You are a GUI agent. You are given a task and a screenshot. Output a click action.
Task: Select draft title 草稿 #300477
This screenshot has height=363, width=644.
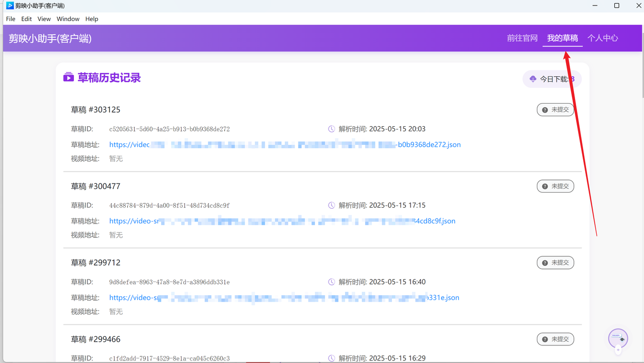[x=96, y=186]
